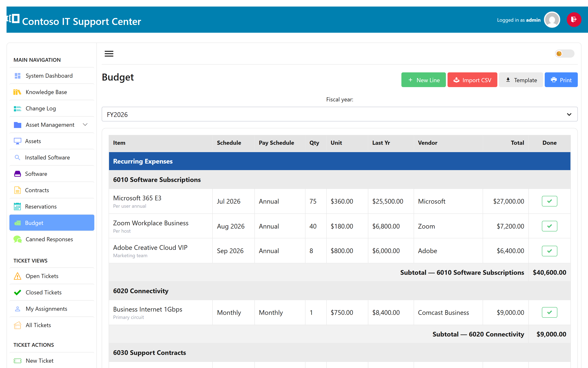Click the Business Internet 1Gbps item
Screen dimensions: 588x368
pos(147,309)
